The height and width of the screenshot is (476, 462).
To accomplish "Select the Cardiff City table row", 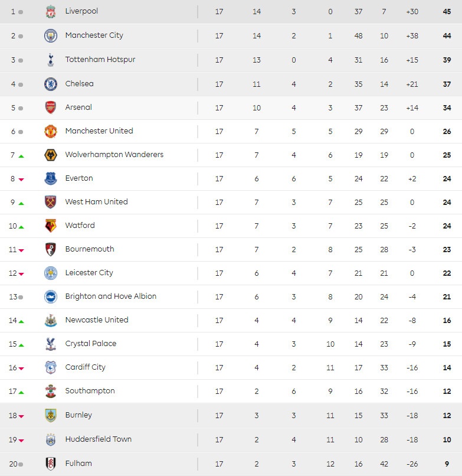I will point(236,367).
